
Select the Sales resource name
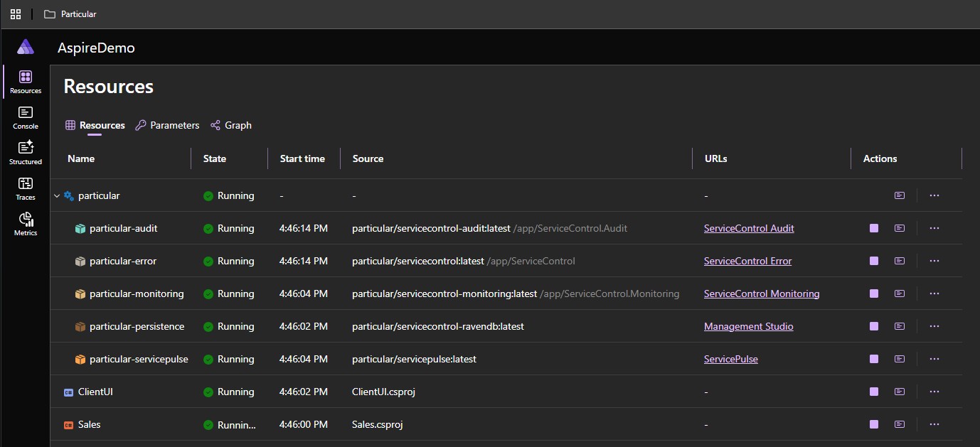[x=90, y=424]
